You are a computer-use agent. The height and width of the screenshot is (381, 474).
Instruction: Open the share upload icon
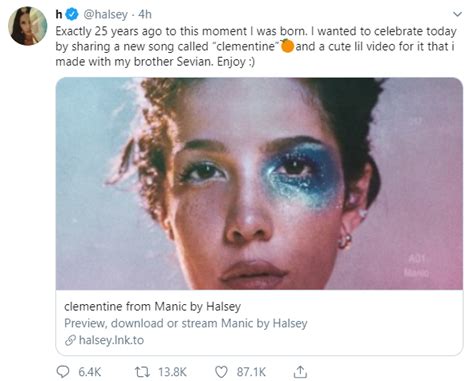point(300,371)
